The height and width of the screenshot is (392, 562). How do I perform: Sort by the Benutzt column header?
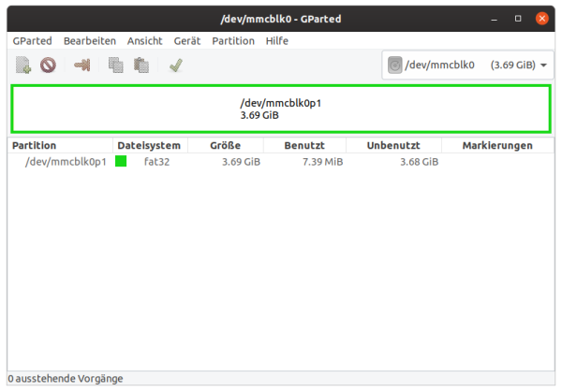pos(304,145)
